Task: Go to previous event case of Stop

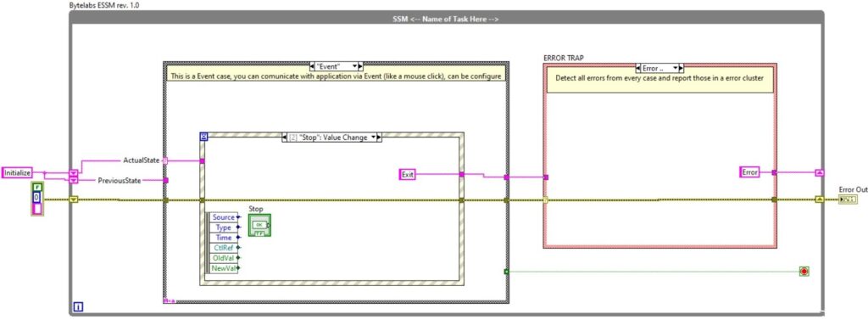Action: (285, 137)
